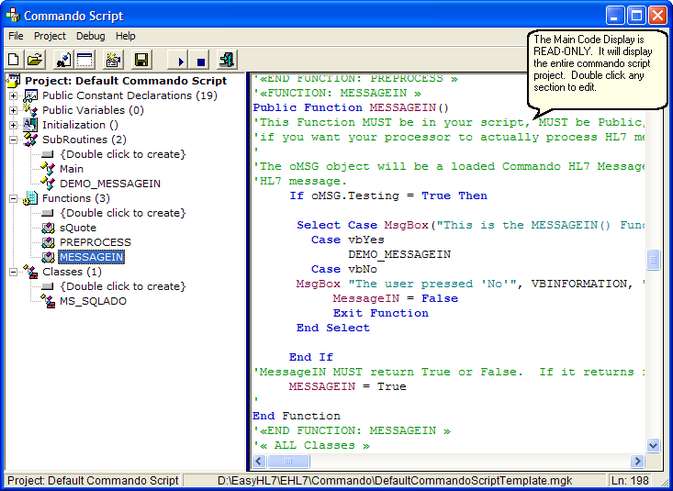
Task: Click the Main subroutine icon
Action: 48,169
